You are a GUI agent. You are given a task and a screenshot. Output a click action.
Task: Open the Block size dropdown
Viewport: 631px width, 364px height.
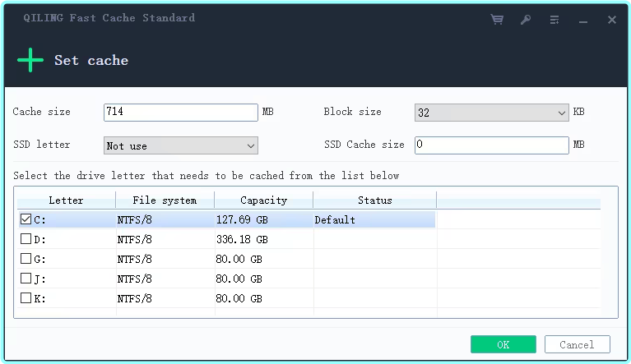492,113
